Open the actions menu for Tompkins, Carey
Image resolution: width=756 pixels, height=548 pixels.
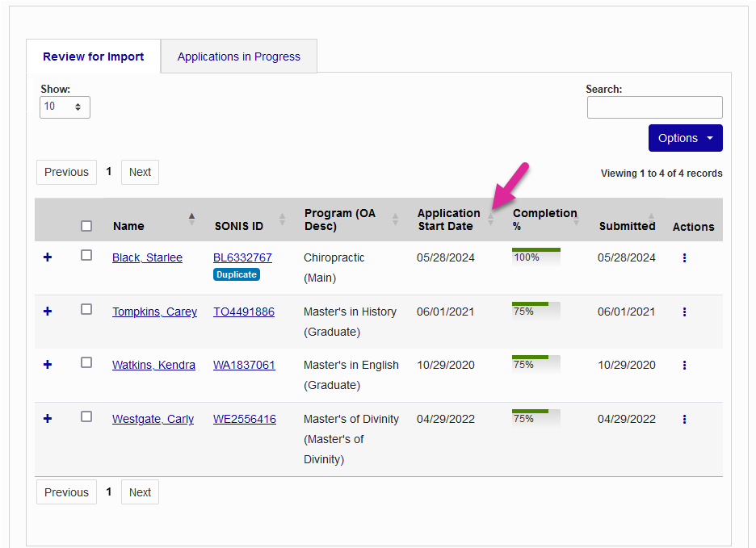[x=684, y=312]
